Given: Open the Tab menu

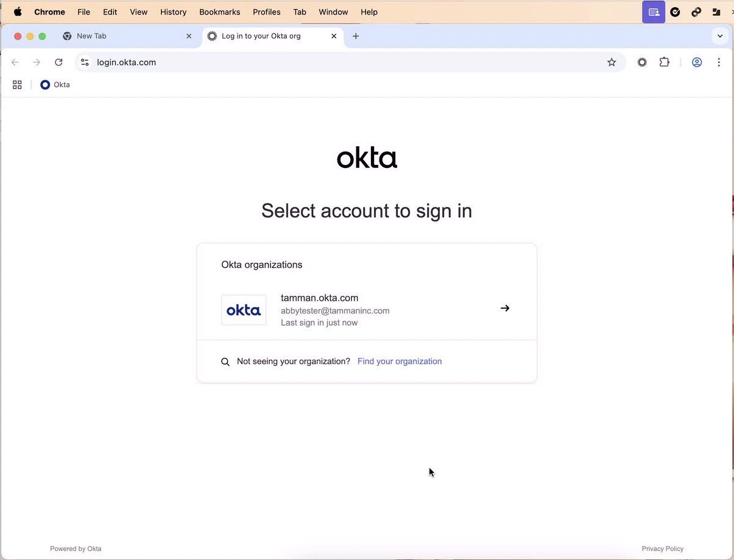Looking at the screenshot, I should point(300,12).
